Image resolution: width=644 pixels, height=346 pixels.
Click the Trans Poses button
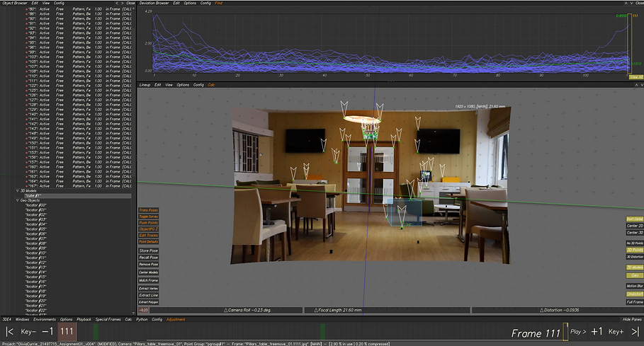click(148, 210)
